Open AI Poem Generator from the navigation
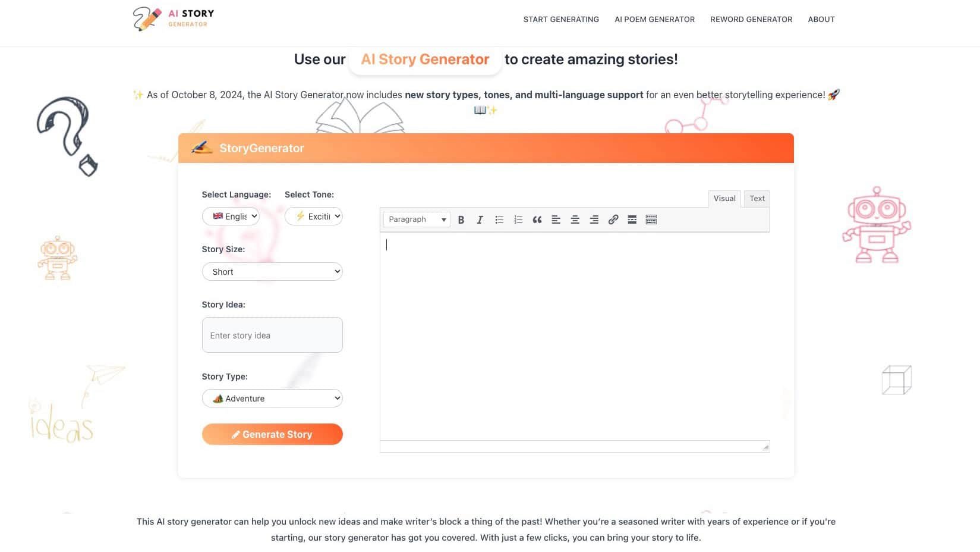 coord(654,20)
